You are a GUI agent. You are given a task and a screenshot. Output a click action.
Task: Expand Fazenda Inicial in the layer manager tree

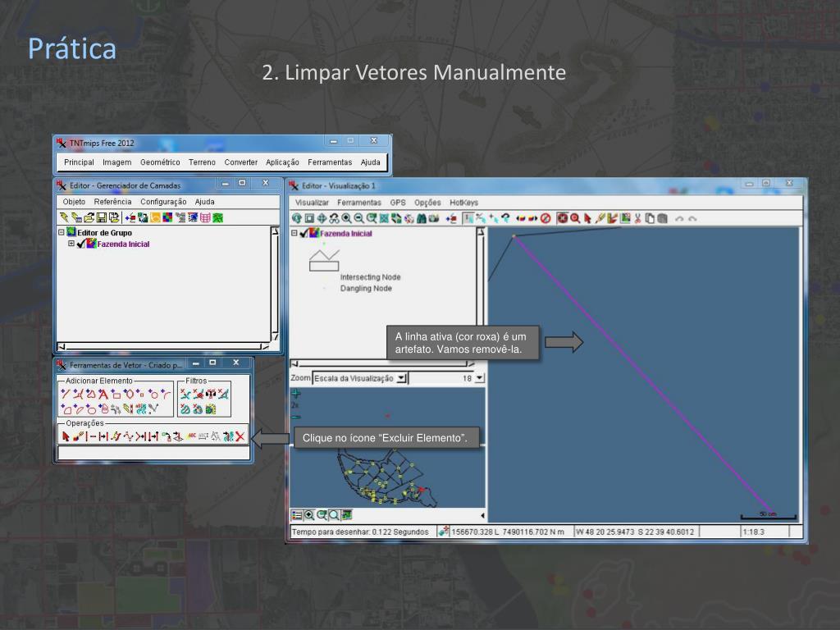click(x=71, y=244)
